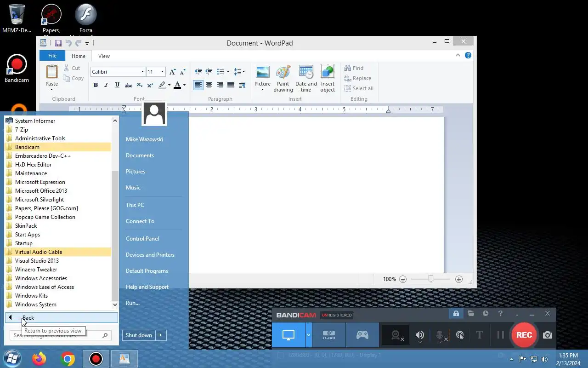Click the WordPad Help question mark icon
This screenshot has height=368, width=588.
pos(468,55)
